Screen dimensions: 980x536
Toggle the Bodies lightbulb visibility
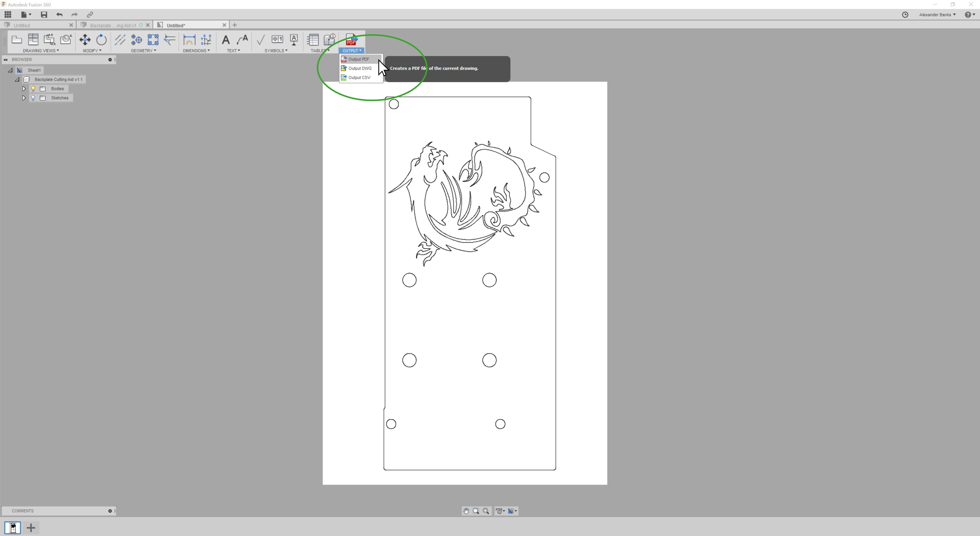coord(33,89)
